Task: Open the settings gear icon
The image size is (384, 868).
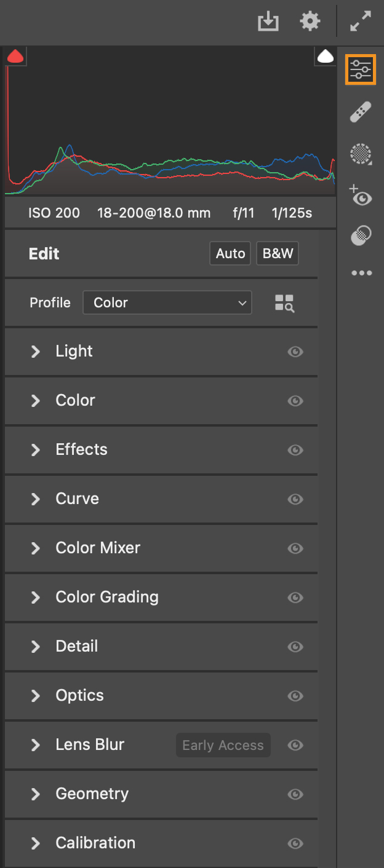Action: point(310,20)
